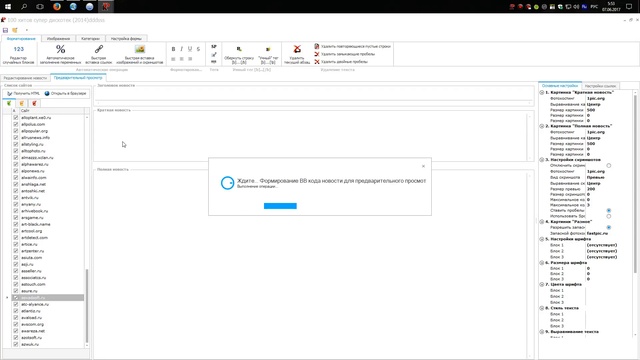Viewport: 640px width, 360px height.
Task: Toggle the insert spaces option radio
Action: pos(609,210)
